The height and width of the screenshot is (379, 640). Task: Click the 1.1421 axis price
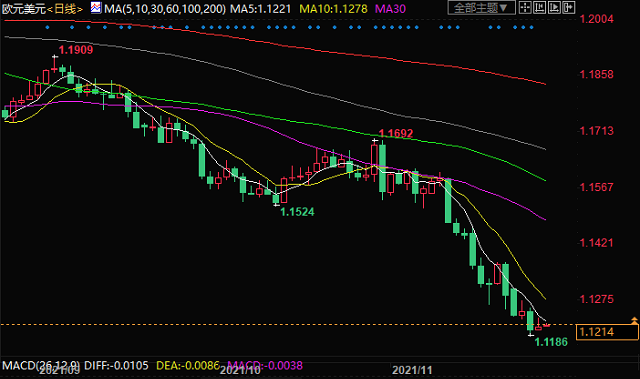coord(596,243)
